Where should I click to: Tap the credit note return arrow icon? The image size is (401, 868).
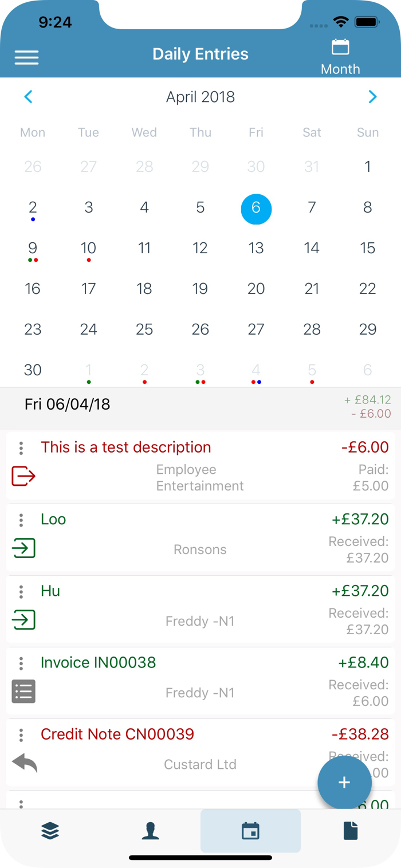[x=25, y=763]
